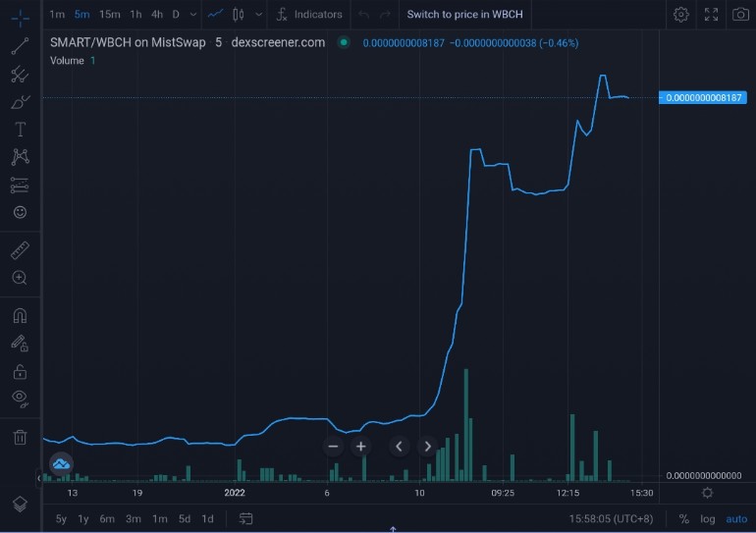Select the ruler measure tool

(21, 250)
